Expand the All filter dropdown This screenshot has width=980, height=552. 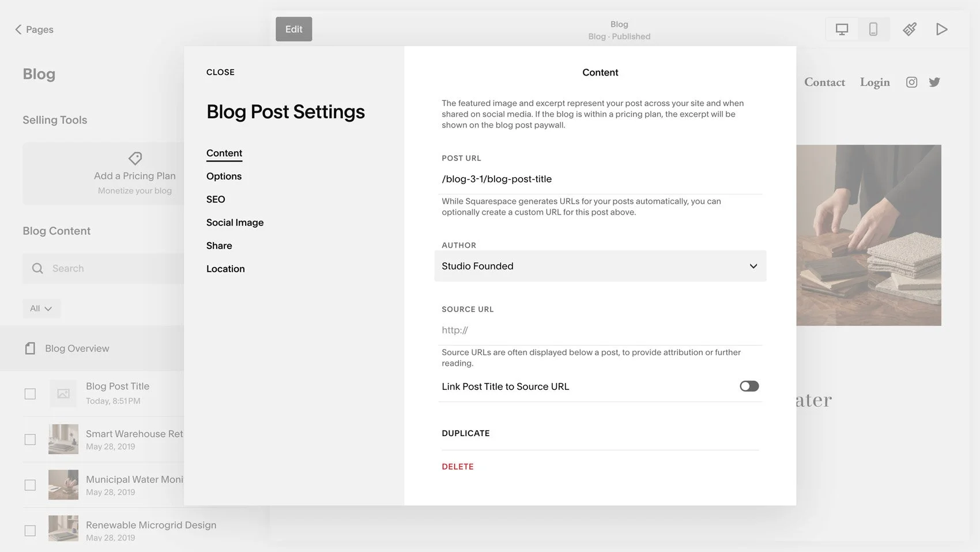(41, 309)
